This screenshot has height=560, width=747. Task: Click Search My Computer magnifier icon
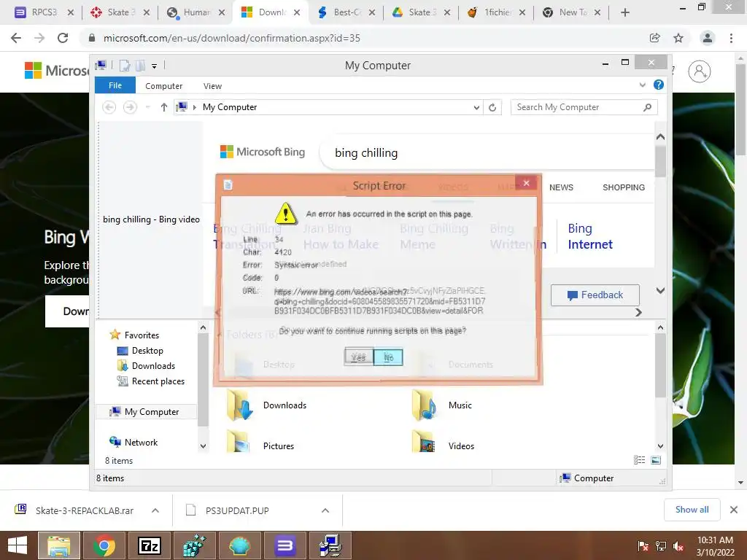pos(648,107)
